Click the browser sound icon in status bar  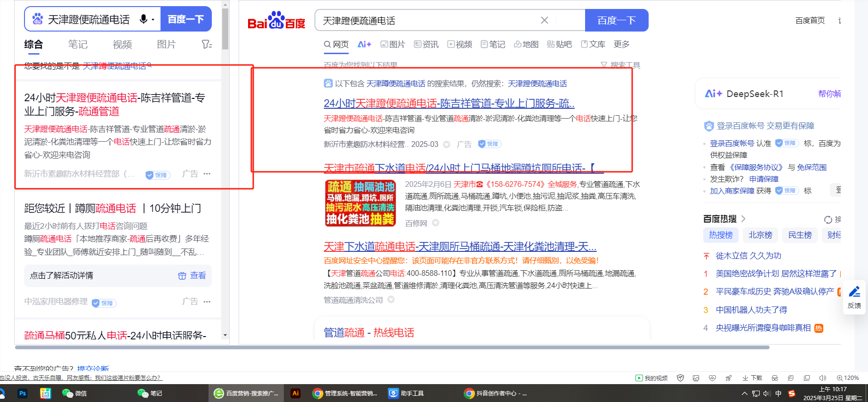click(823, 378)
